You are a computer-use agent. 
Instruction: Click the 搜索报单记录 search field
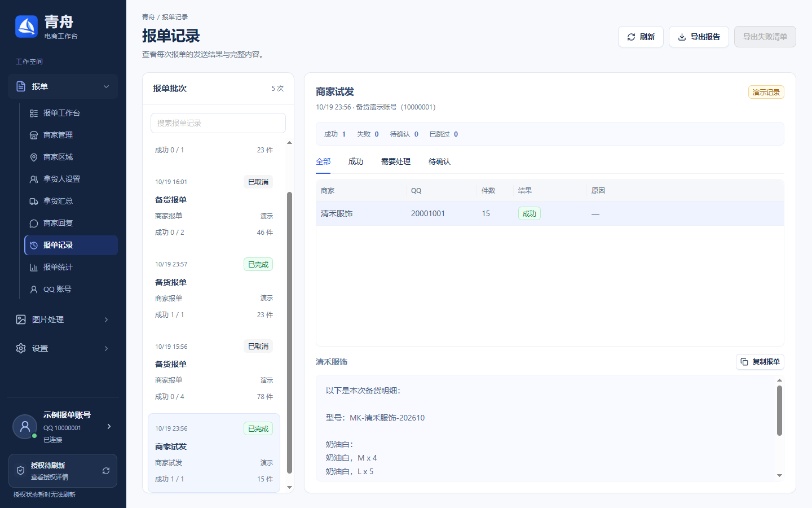click(218, 123)
